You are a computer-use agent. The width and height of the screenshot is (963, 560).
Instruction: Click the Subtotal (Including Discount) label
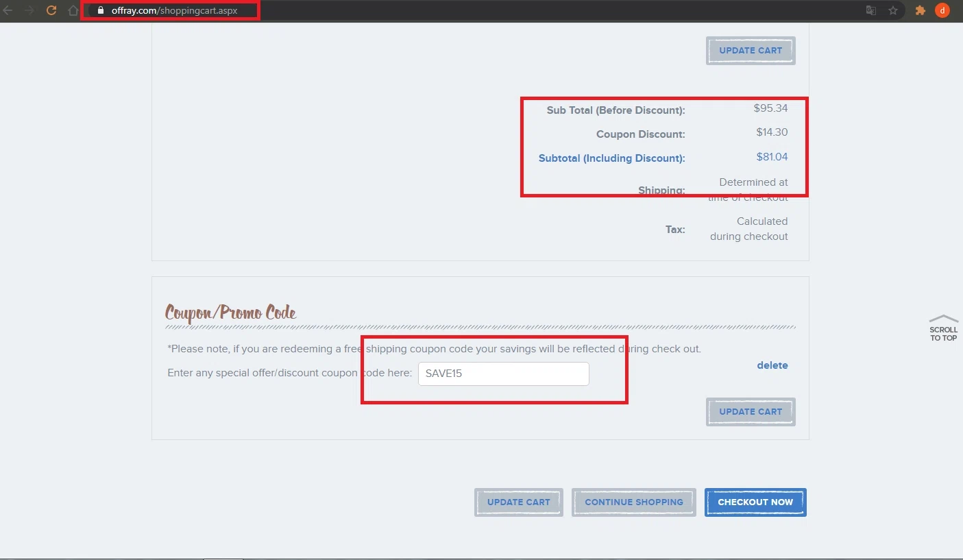coord(611,158)
